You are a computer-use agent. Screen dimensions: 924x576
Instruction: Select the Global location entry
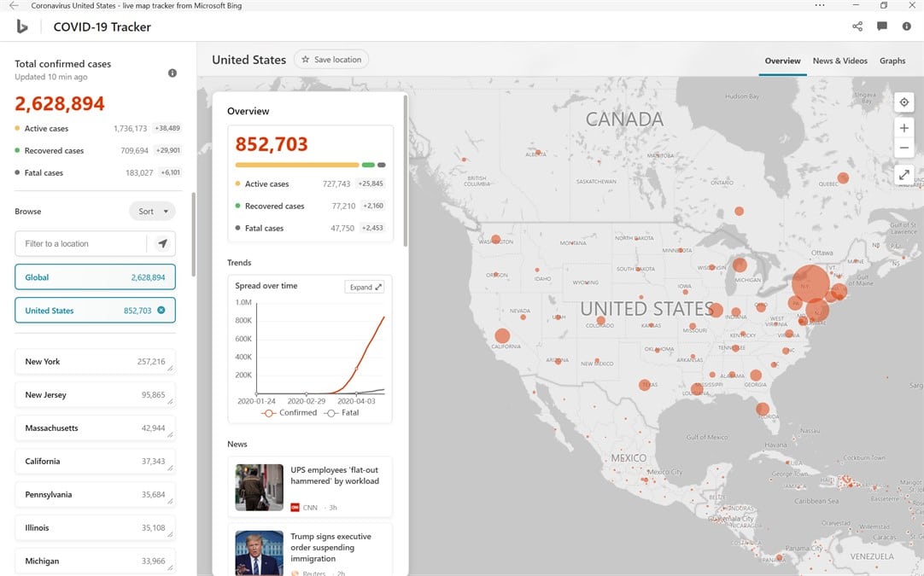(95, 277)
